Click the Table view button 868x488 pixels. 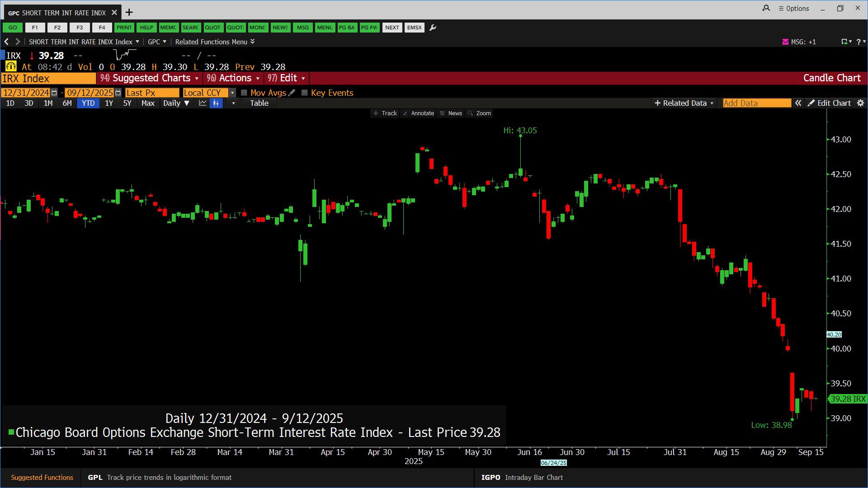click(x=259, y=103)
